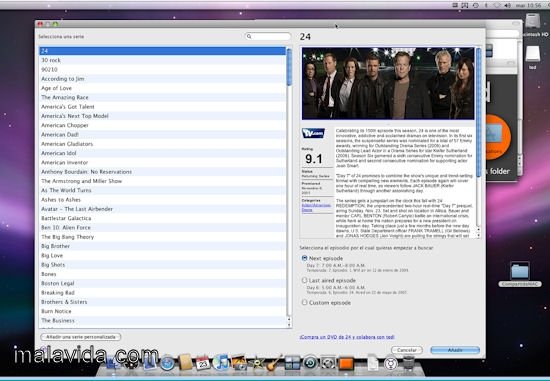Click the series list scroll-down arrow
The height and width of the screenshot is (381, 550).
coord(289,325)
